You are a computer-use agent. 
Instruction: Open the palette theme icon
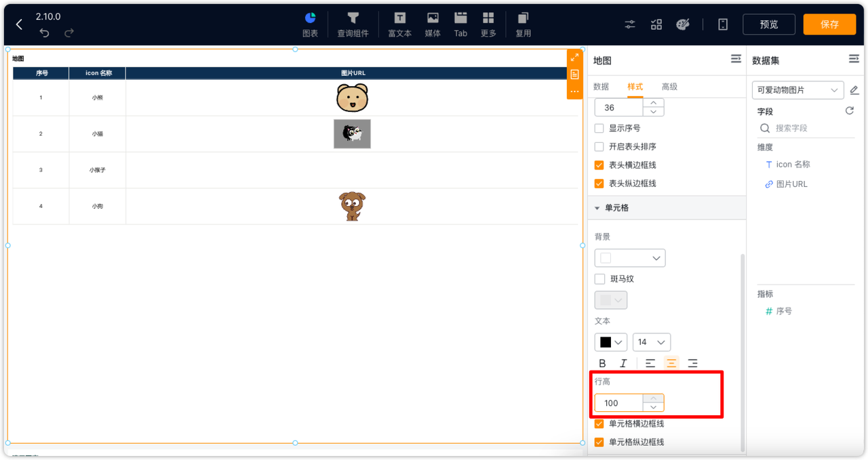[x=683, y=24]
